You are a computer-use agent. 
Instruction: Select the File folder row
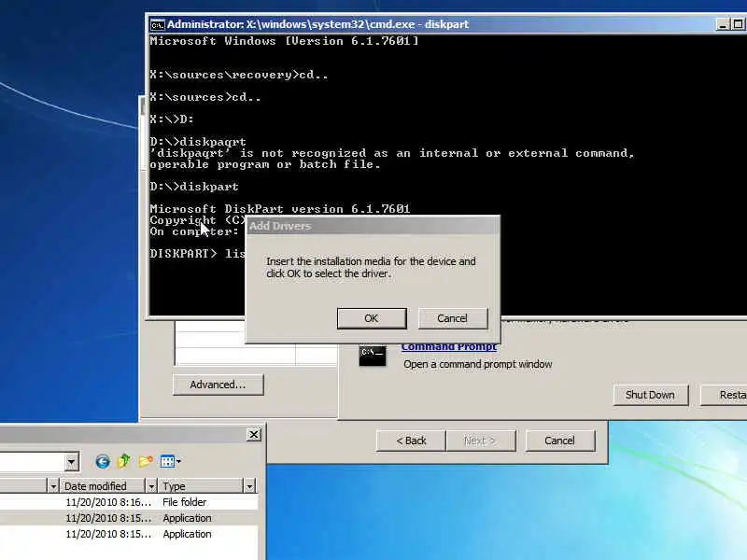tap(129, 502)
